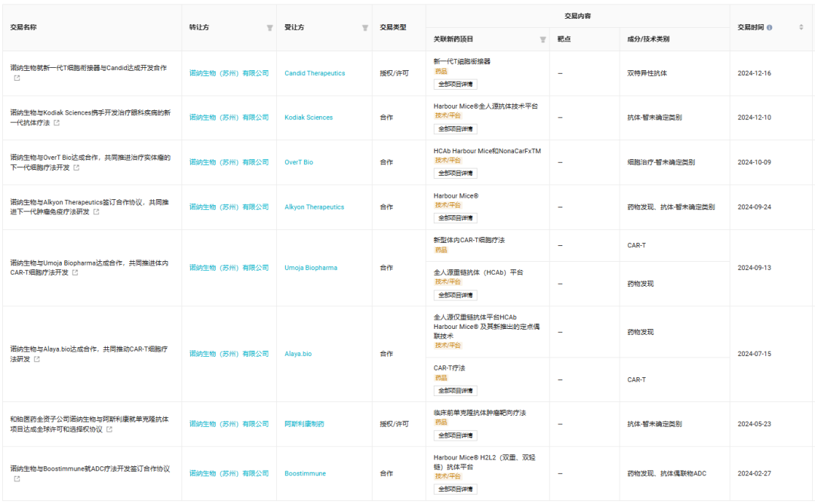
Task: Open the Candid Therapeutics company link
Action: tap(315, 73)
